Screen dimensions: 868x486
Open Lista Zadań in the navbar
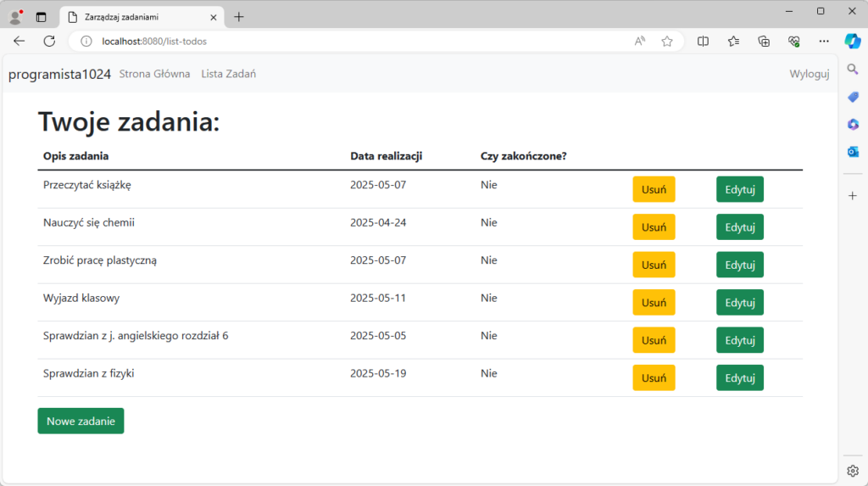tap(228, 74)
